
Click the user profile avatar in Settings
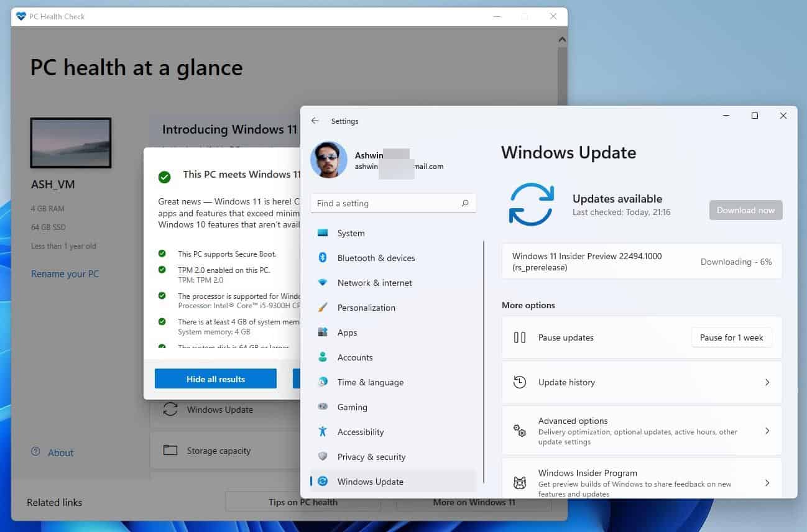click(x=329, y=160)
